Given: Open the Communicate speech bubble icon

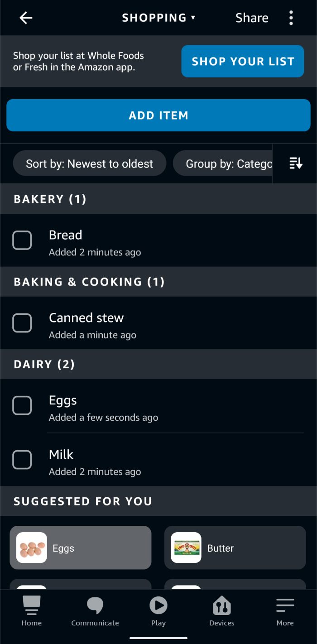Looking at the screenshot, I should [95, 606].
